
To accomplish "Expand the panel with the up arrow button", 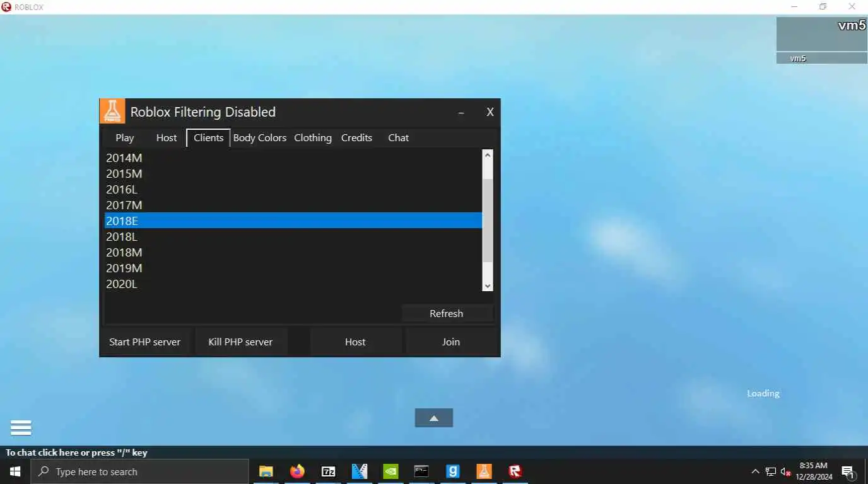I will point(433,418).
